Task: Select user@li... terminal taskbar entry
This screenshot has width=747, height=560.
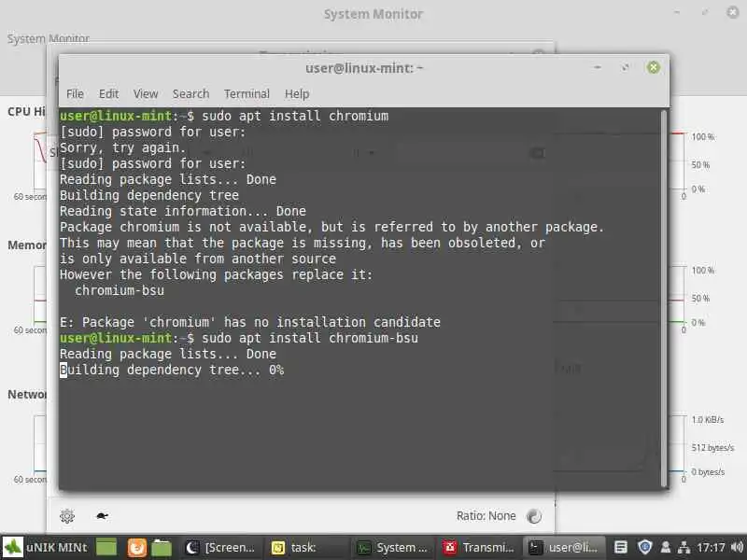Action: [x=564, y=548]
